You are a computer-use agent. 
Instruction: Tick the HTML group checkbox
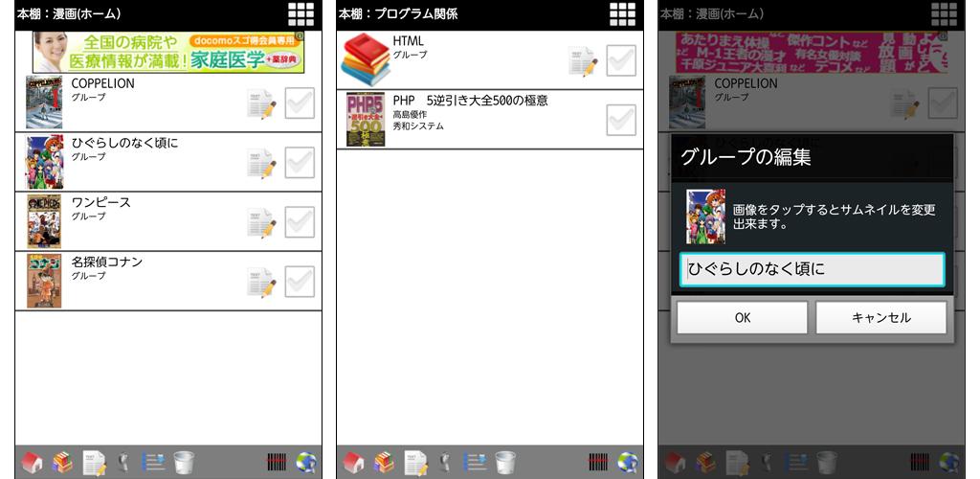[621, 60]
